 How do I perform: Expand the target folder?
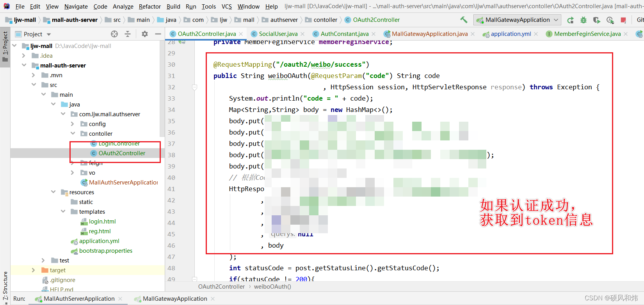pos(34,270)
